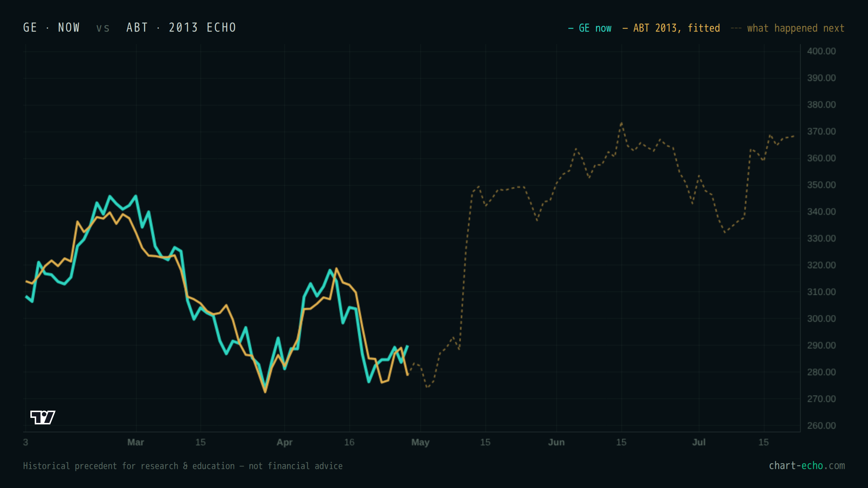Click the 330.00 price axis label
Screen dimensions: 868x488
pyautogui.click(x=821, y=238)
